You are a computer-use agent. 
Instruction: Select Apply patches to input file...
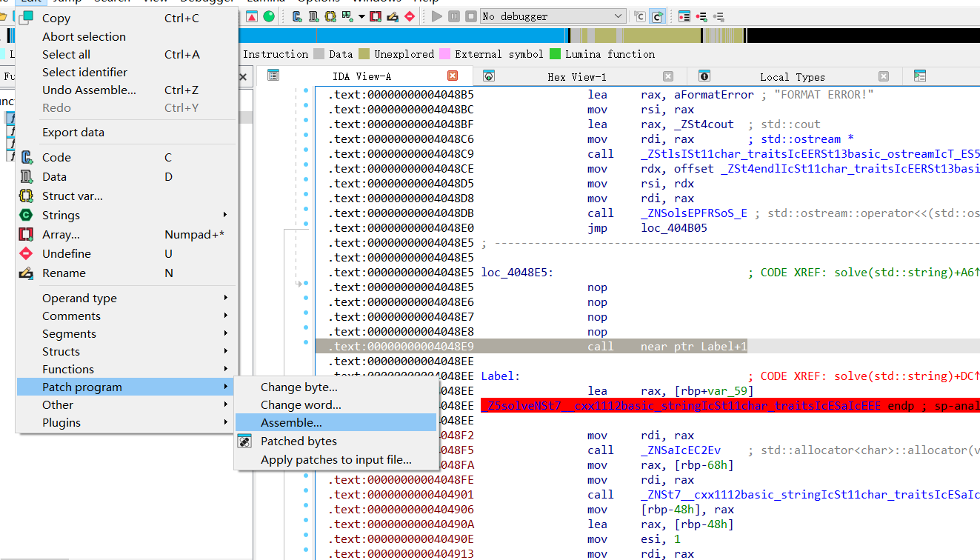[x=336, y=459]
